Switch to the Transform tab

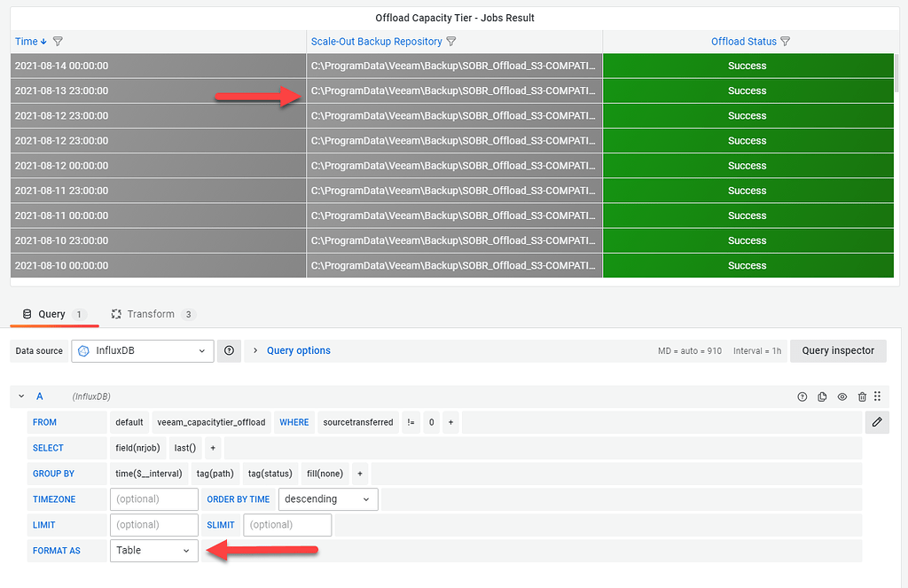(x=153, y=313)
